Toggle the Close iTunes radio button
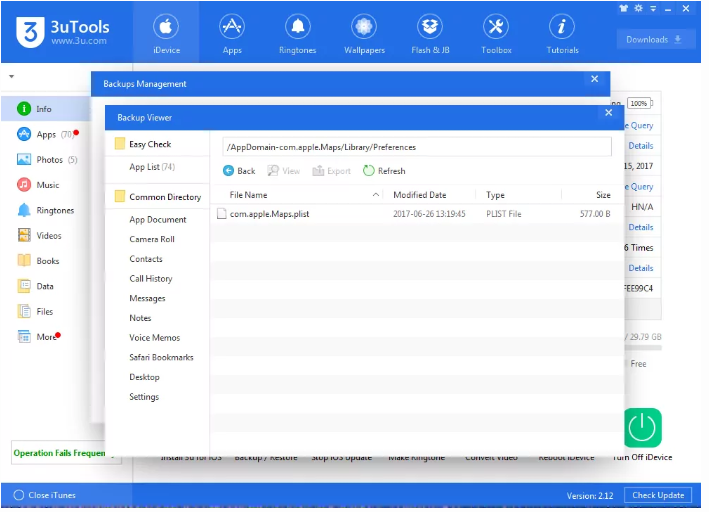This screenshot has width=709, height=512. [x=19, y=495]
